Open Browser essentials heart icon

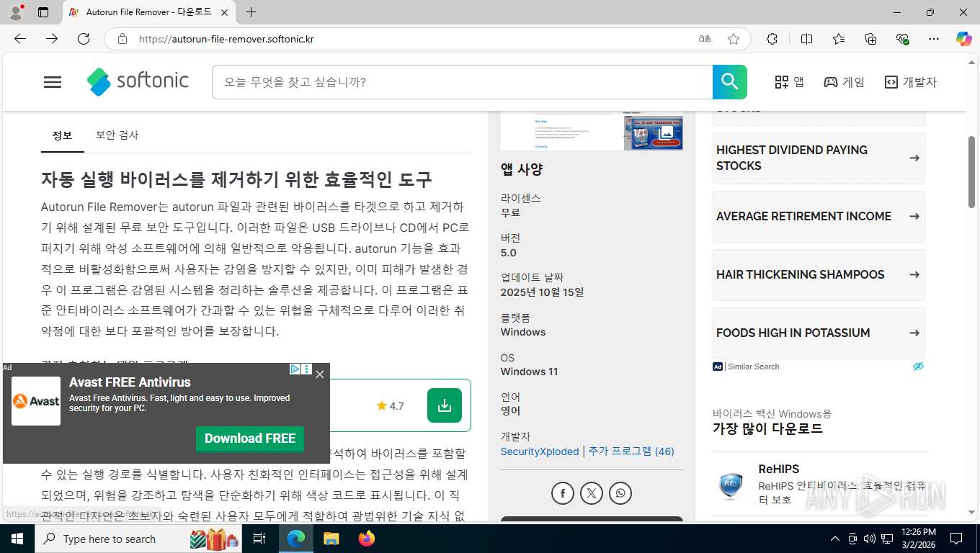tap(902, 39)
